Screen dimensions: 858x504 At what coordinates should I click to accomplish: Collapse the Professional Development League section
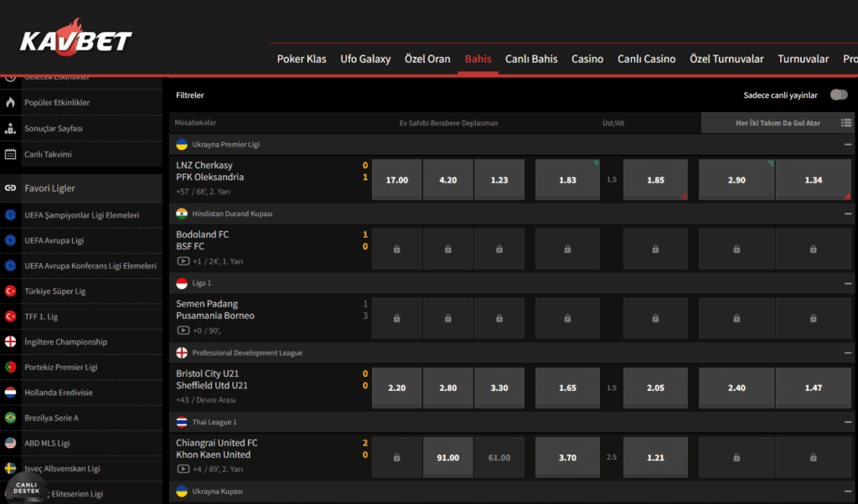point(848,353)
